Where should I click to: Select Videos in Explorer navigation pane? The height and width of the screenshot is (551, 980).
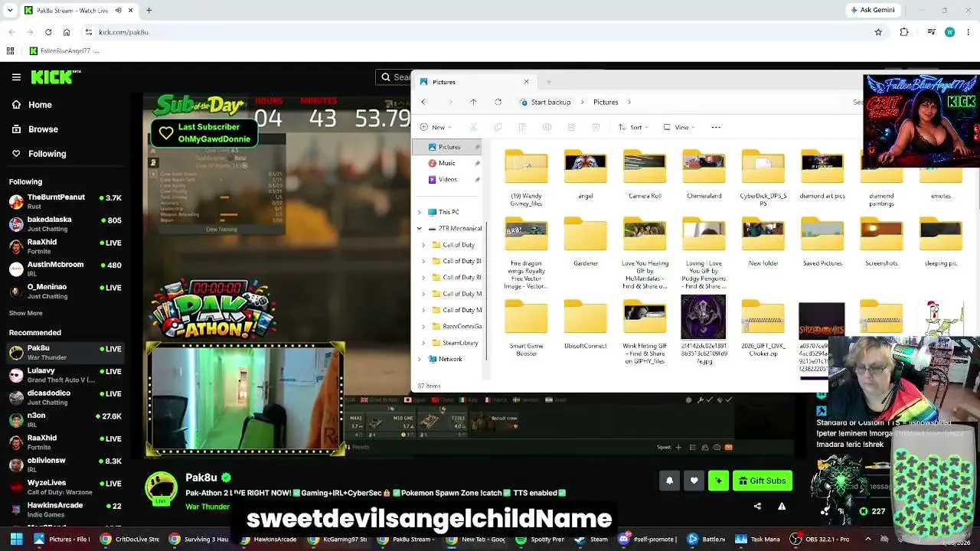pyautogui.click(x=448, y=180)
